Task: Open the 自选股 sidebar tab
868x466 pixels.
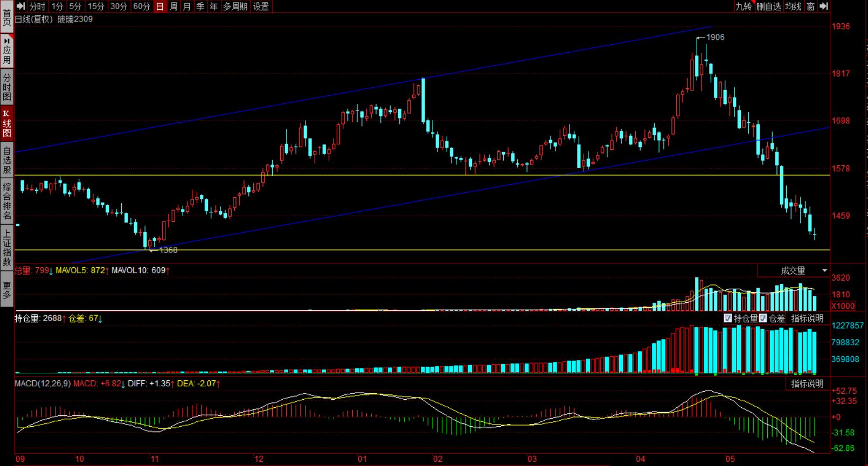Action: point(6,160)
